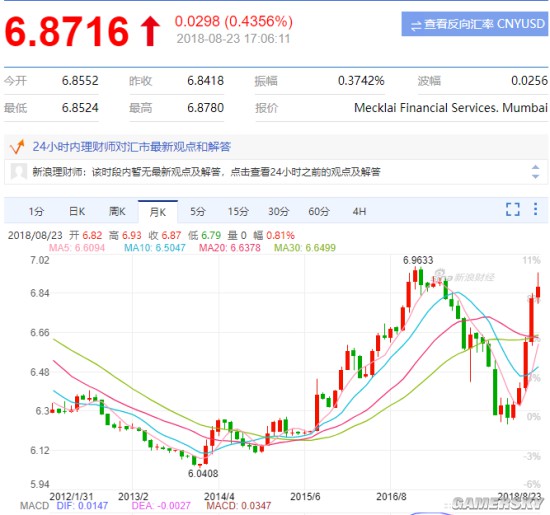The width and height of the screenshot is (550, 515).
Task: Click today's open value 6.8552
Action: point(80,81)
